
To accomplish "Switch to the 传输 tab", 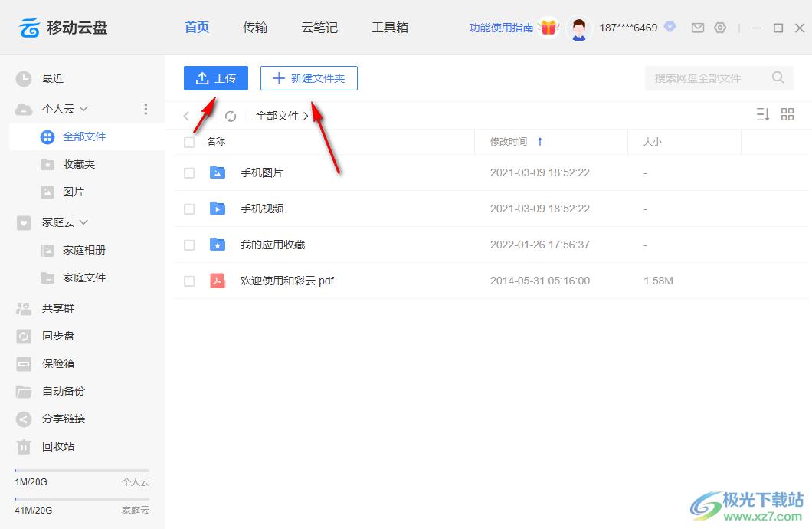I will 255,28.
